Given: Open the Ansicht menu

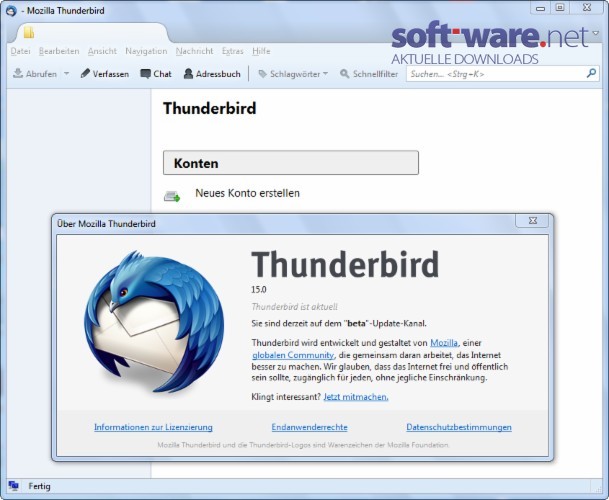Looking at the screenshot, I should coord(102,51).
